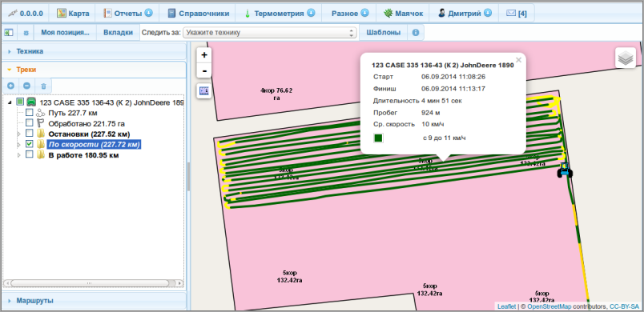The width and height of the screenshot is (644, 312).
Task: Click the popup start time 06.09.2014 11:08:26
Action: pyautogui.click(x=453, y=77)
